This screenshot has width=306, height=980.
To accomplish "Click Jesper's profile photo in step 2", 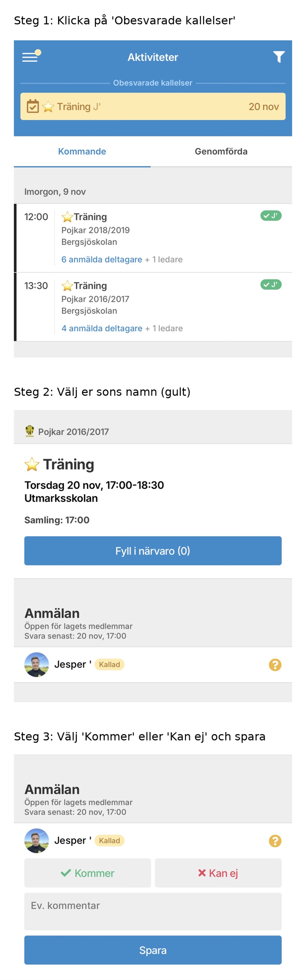I will coord(36,665).
